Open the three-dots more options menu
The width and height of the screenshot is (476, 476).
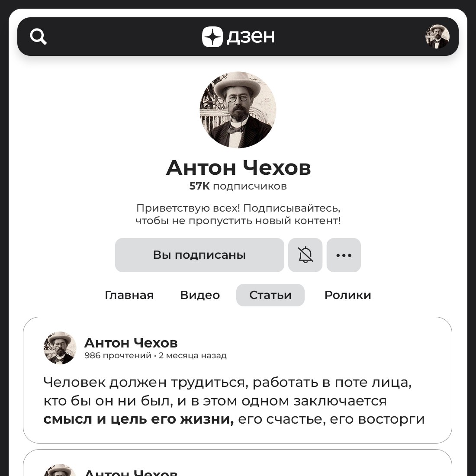[344, 255]
